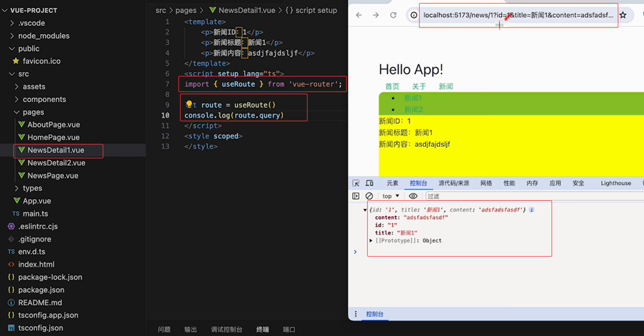Switch to the 安全 DevTools tab
Image resolution: width=644 pixels, height=336 pixels.
[578, 183]
